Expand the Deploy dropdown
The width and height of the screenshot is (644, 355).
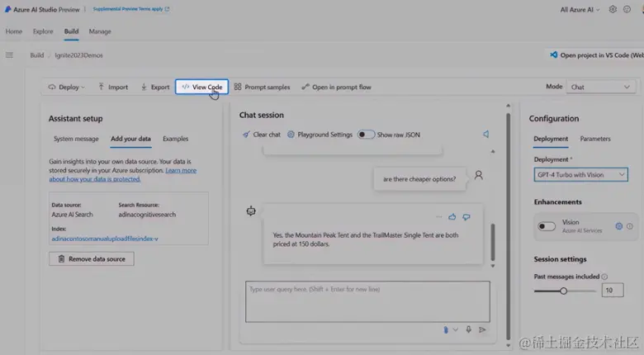pos(67,88)
